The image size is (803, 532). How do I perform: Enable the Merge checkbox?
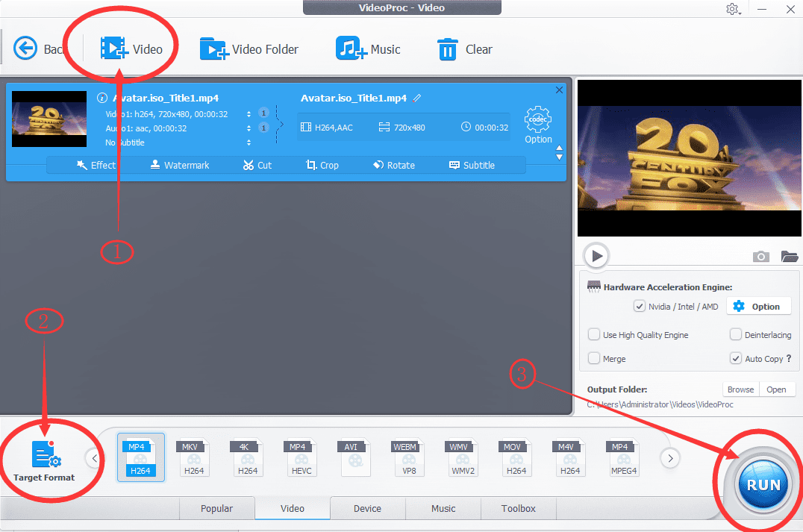click(x=593, y=358)
